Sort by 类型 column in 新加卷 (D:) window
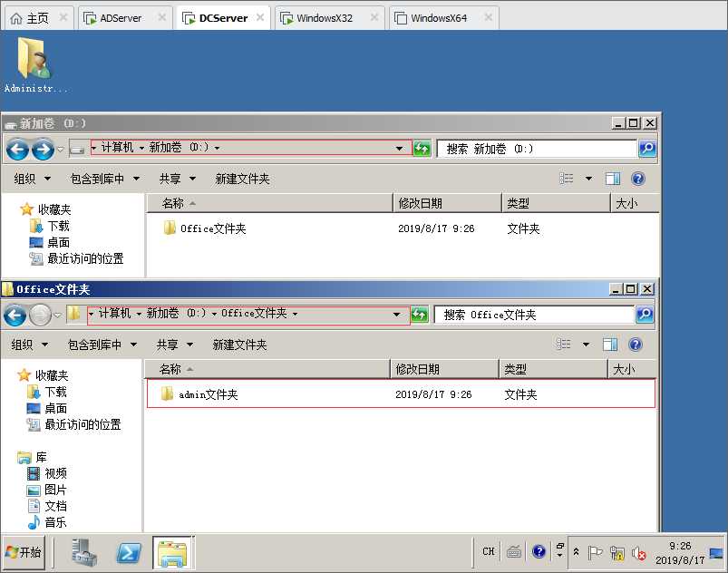Image resolution: width=728 pixels, height=573 pixels. pyautogui.click(x=555, y=203)
